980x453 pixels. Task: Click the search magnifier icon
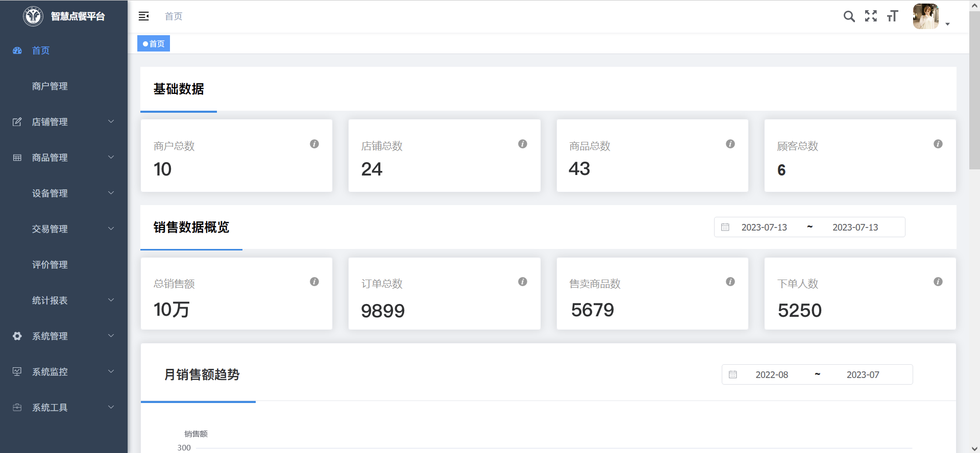coord(849,16)
